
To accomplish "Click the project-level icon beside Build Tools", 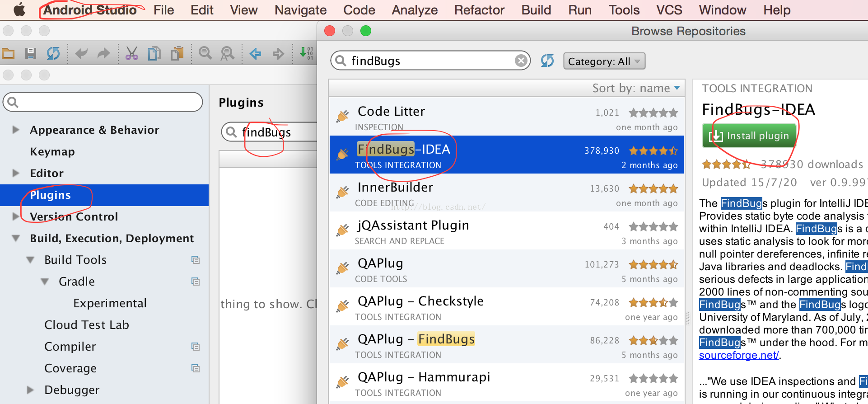I will pos(196,260).
